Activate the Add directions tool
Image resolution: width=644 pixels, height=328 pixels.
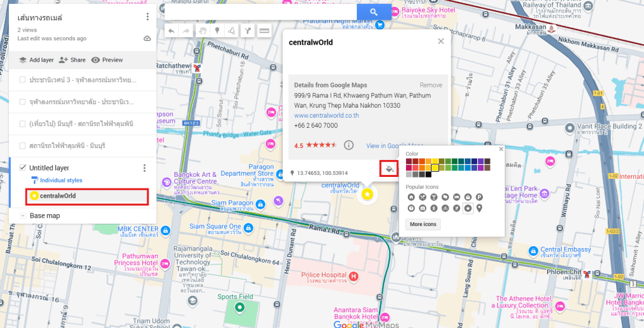point(248,30)
